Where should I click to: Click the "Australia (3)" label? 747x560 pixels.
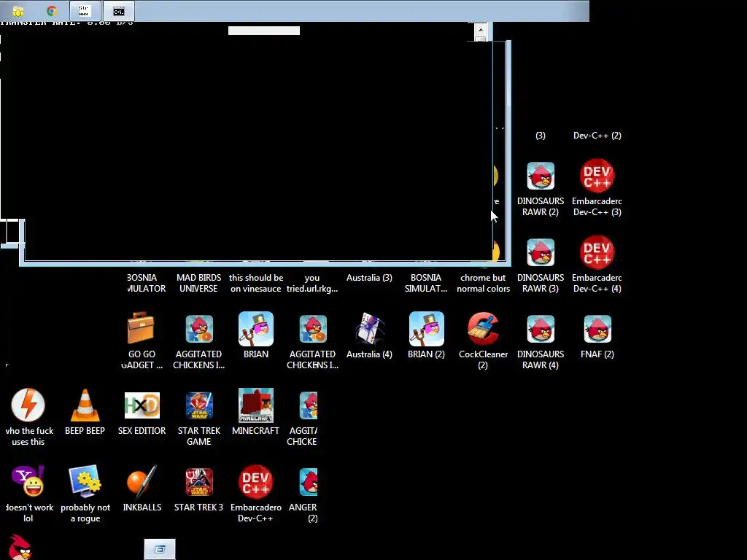(369, 278)
